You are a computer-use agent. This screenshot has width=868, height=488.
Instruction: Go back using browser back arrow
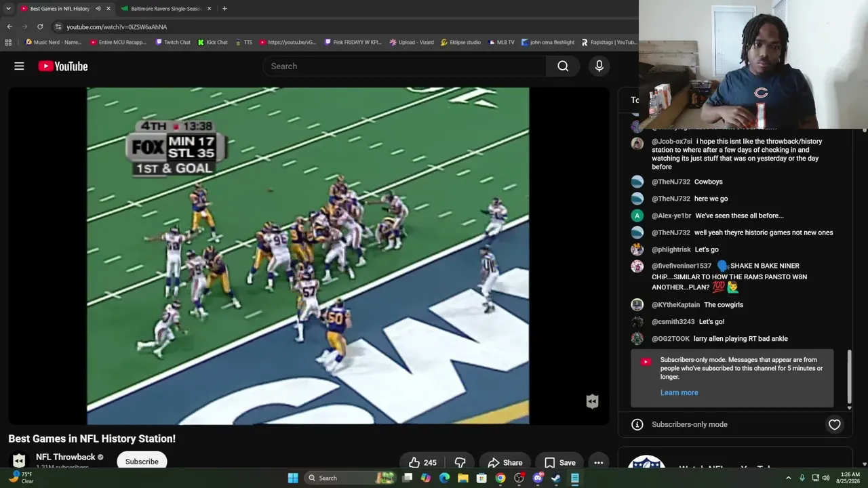9,26
